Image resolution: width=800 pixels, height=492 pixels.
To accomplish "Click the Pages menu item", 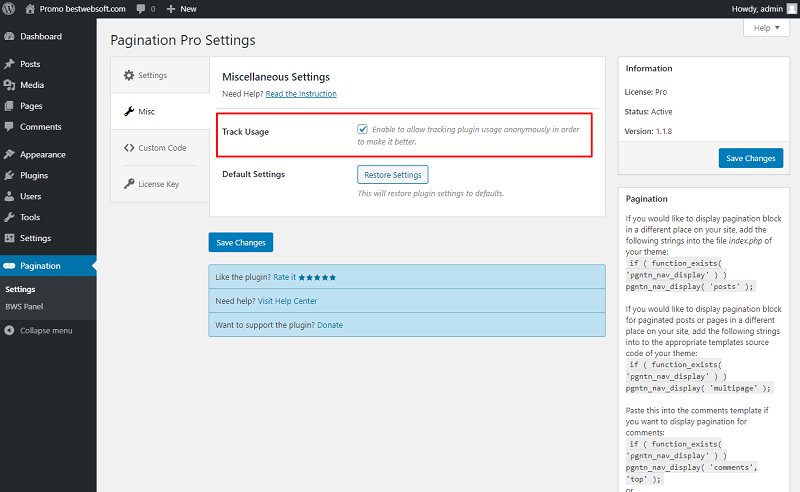I will pos(48,106).
